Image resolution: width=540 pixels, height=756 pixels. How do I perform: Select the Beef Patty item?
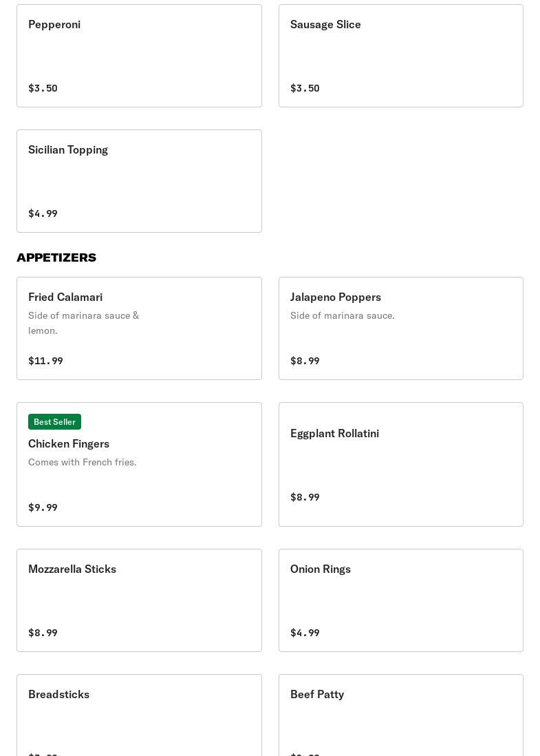click(401, 715)
